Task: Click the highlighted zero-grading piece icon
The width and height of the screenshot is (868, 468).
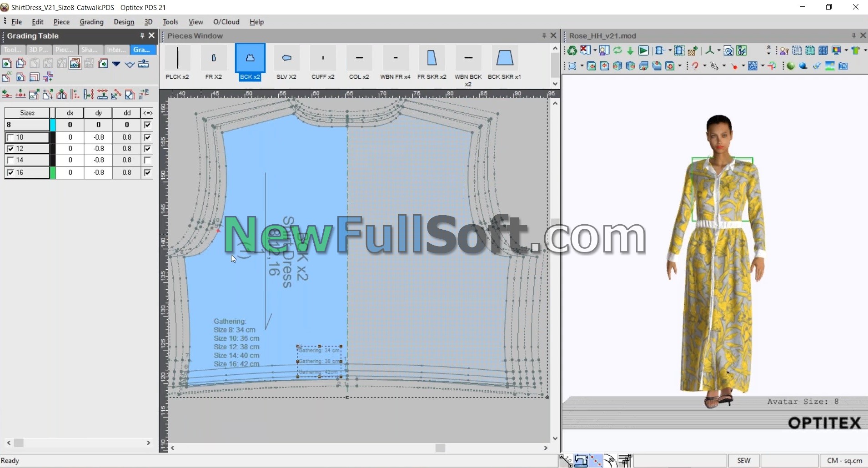Action: point(75,64)
